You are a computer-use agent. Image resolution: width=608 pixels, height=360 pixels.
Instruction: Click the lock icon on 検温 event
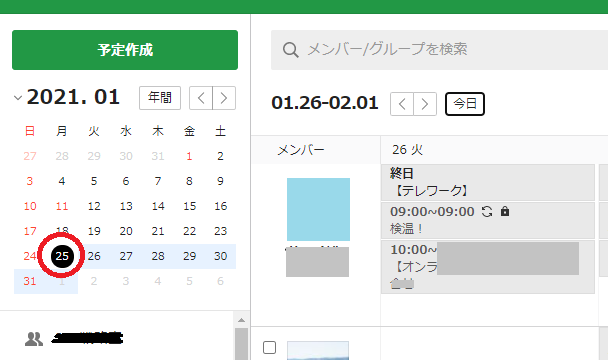pyautogui.click(x=505, y=211)
